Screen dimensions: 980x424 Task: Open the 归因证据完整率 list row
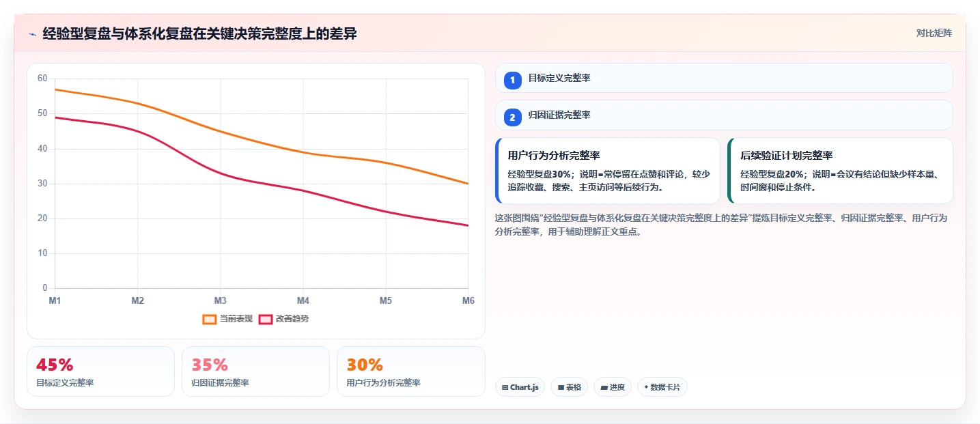click(724, 115)
